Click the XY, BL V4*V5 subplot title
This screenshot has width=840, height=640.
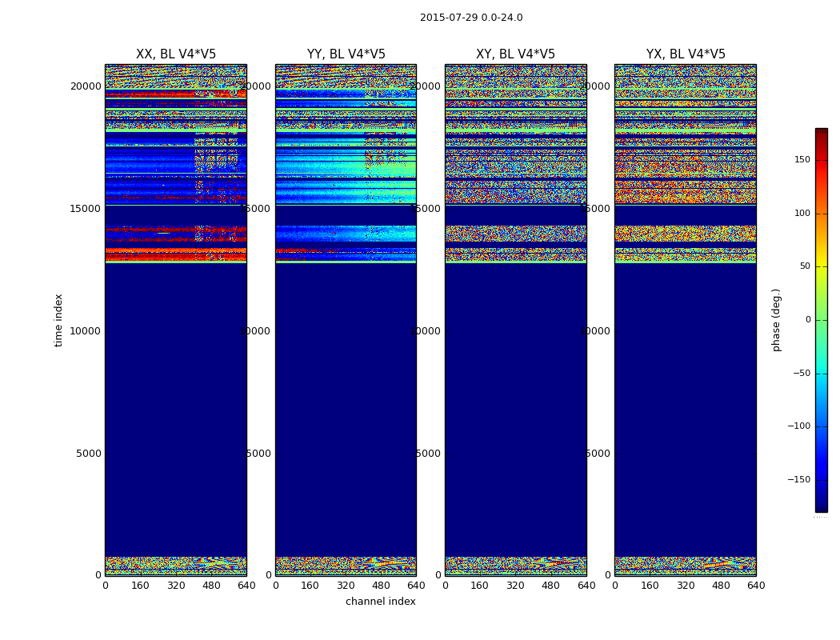[515, 54]
